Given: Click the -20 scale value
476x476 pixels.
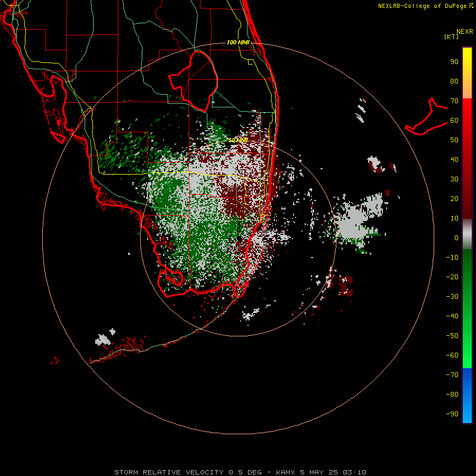Looking at the screenshot, I should coord(452,277).
